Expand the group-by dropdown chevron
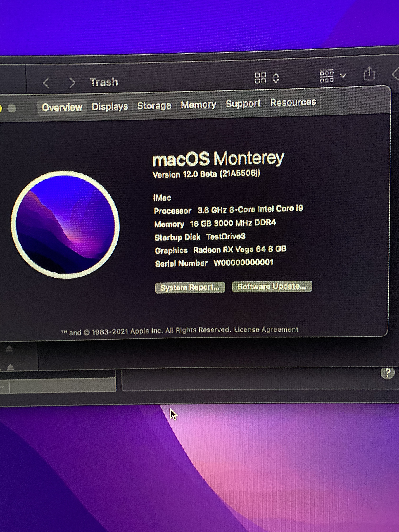Viewport: 399px width, 532px height. pos(343,76)
